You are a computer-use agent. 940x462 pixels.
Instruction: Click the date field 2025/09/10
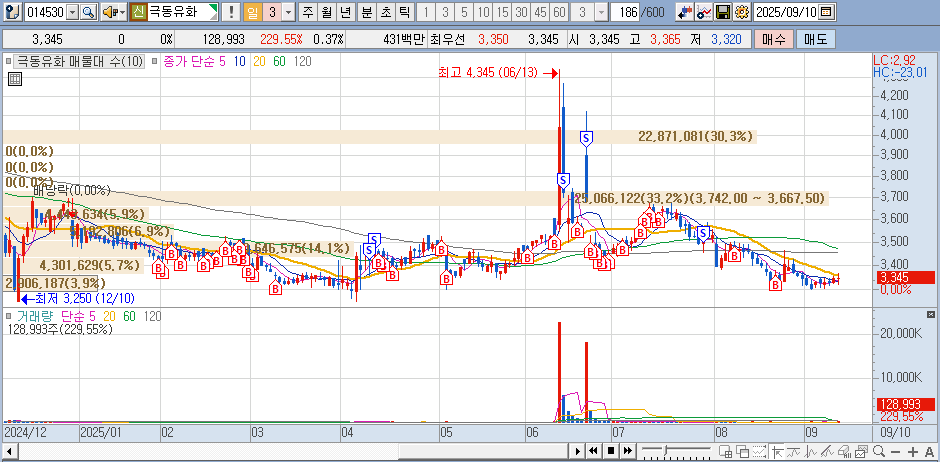786,11
